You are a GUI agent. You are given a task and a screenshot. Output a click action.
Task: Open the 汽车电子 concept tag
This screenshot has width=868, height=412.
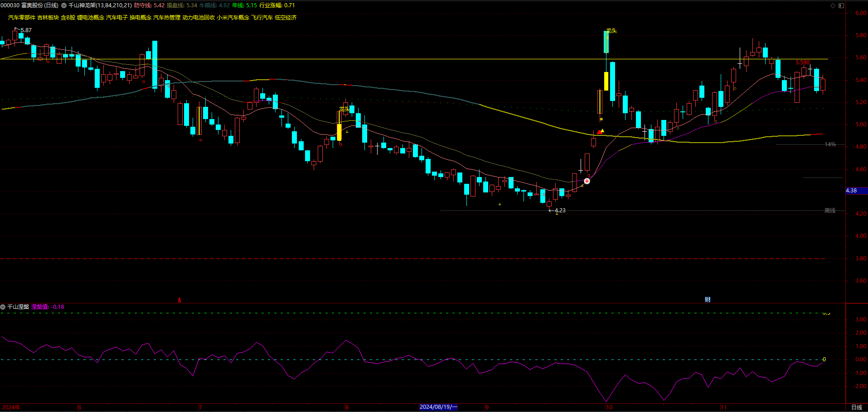(x=117, y=18)
